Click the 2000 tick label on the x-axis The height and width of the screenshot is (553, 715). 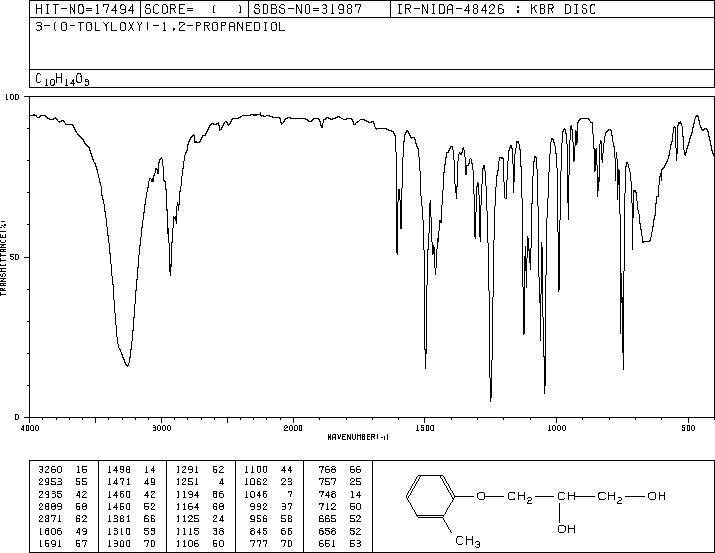coord(293,428)
